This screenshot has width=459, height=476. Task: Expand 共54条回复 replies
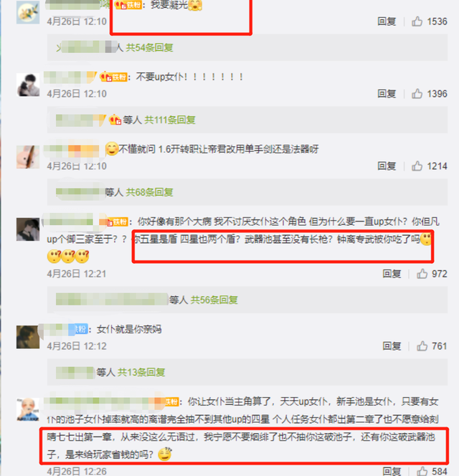coord(149,47)
